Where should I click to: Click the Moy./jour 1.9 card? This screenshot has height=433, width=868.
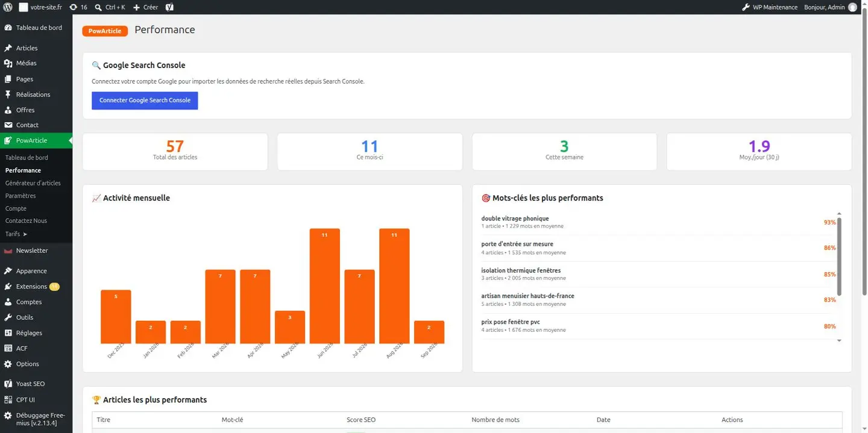pyautogui.click(x=759, y=152)
